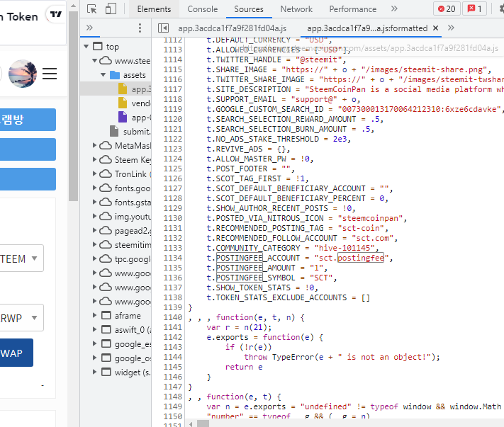Click the TradingView logo icon
The image size is (504, 427).
[55, 14]
